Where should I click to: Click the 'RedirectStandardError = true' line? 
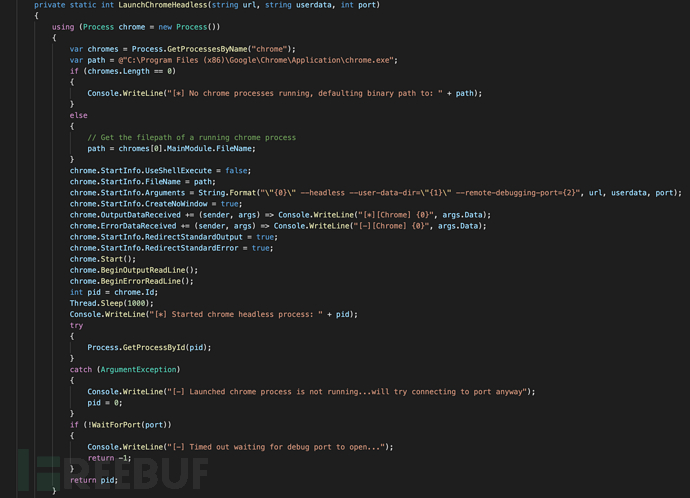point(171,248)
